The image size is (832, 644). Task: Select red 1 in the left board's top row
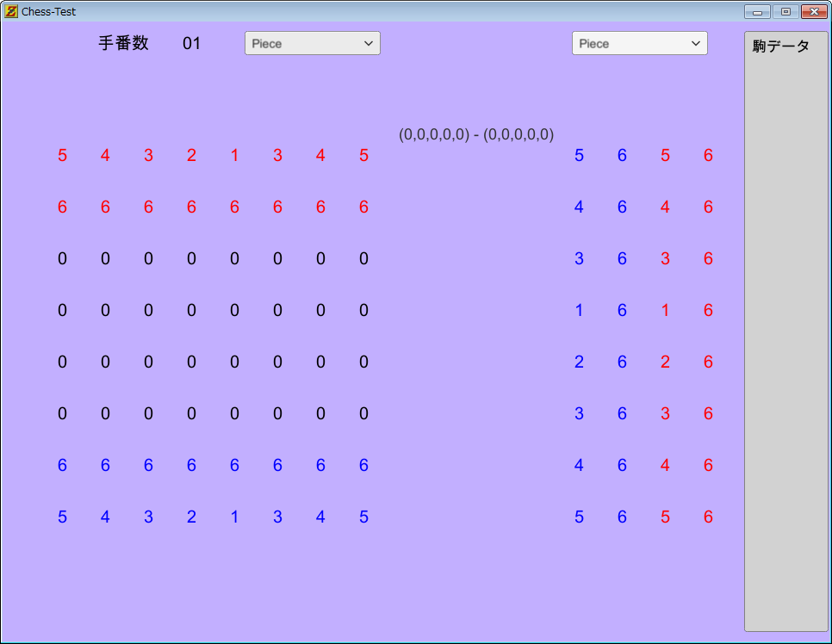[234, 156]
